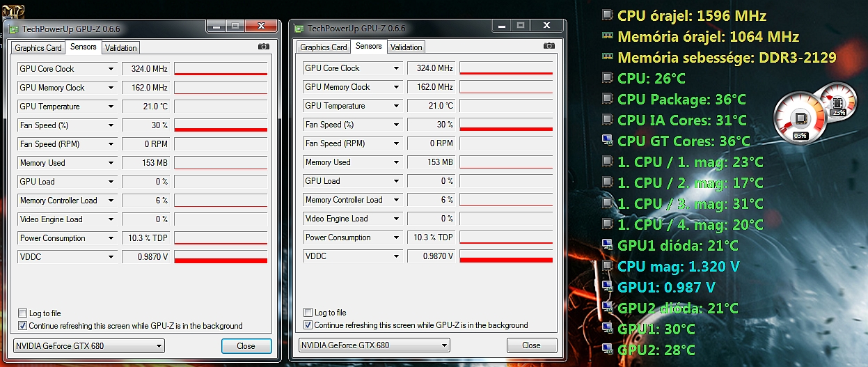Open GeForce GTX 680 selector in left window
This screenshot has height=367, width=868.
point(89,345)
